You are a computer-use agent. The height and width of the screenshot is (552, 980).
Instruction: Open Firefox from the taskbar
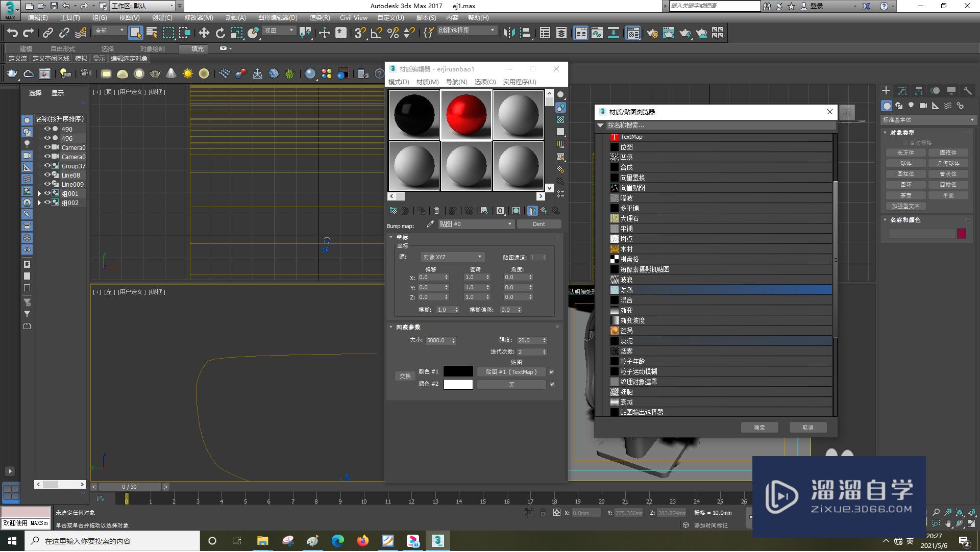(363, 541)
